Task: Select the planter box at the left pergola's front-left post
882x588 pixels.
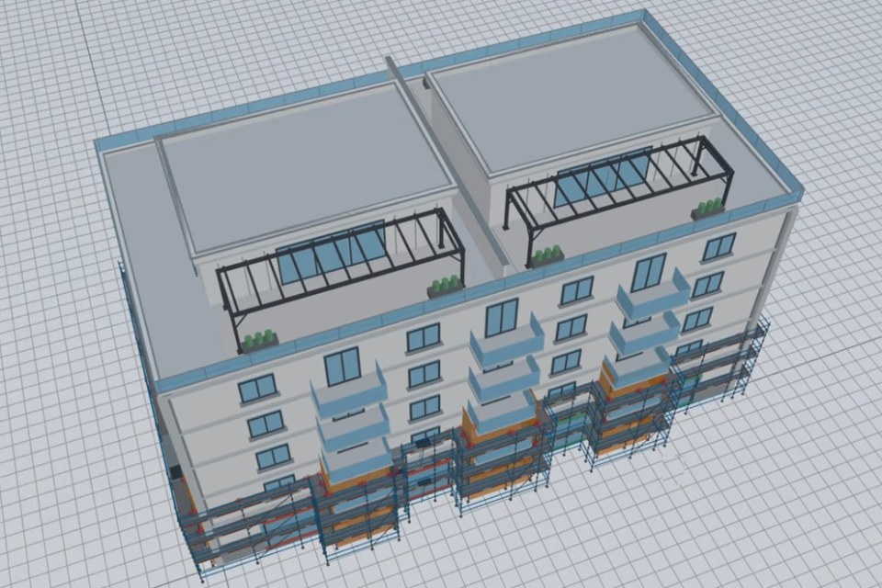Action: 260,342
